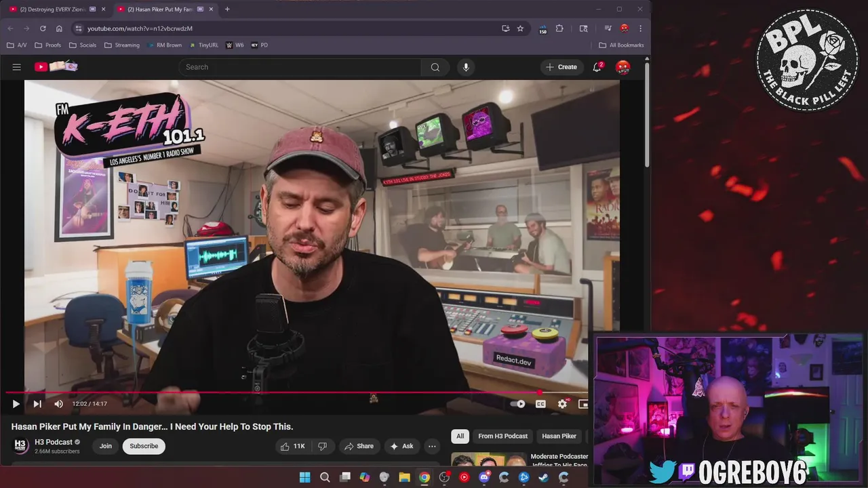Open the media controls toolbar icon

608,28
